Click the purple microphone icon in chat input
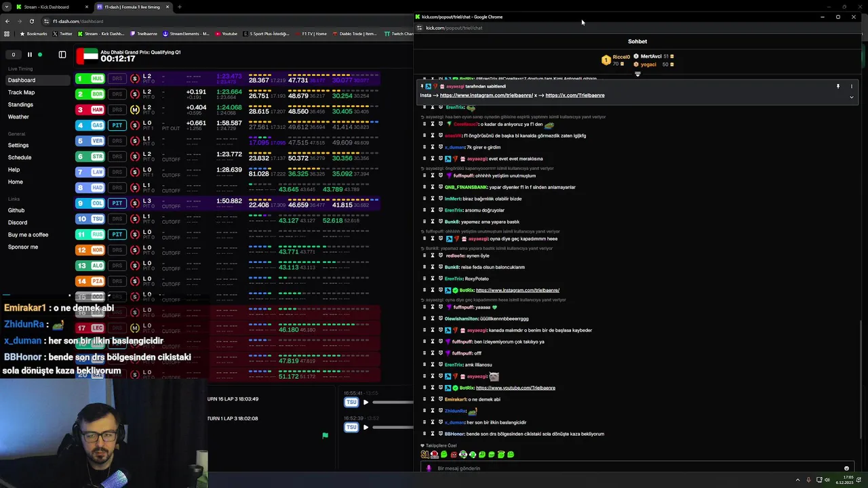The width and height of the screenshot is (868, 488). click(x=428, y=468)
